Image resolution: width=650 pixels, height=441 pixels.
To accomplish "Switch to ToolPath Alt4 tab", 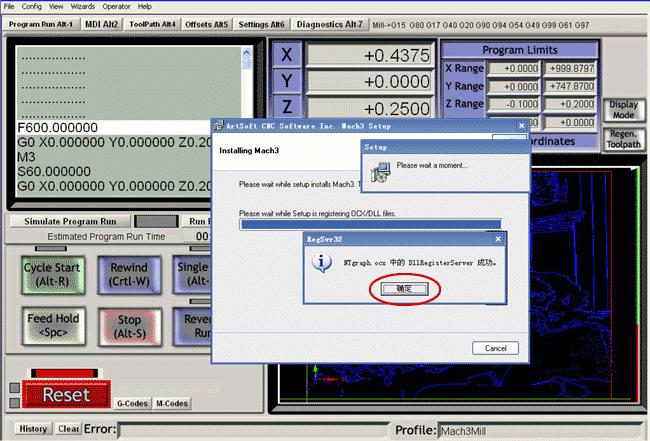I will [x=152, y=24].
